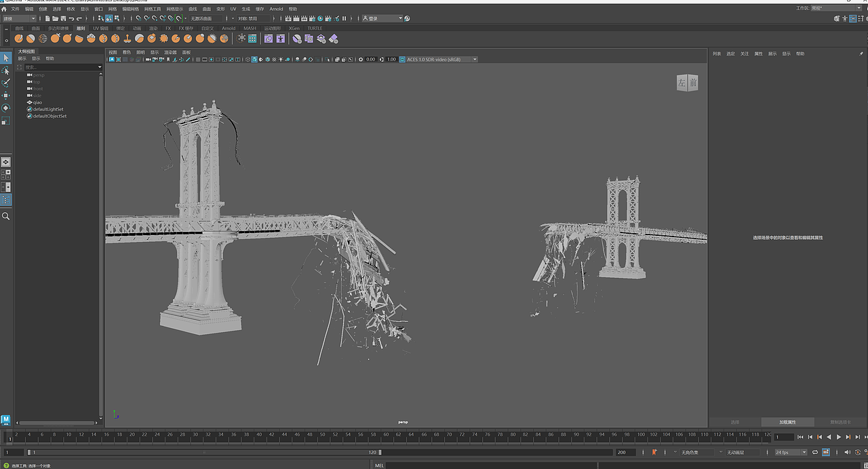This screenshot has width=868, height=469.
Task: Open the 24 fps frame rate dropdown
Action: click(x=791, y=452)
